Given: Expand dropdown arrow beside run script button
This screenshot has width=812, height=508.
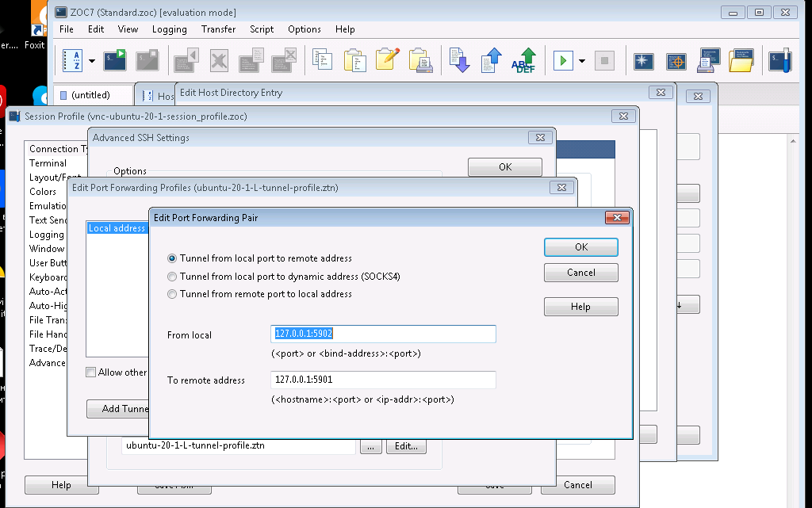Looking at the screenshot, I should 582,61.
